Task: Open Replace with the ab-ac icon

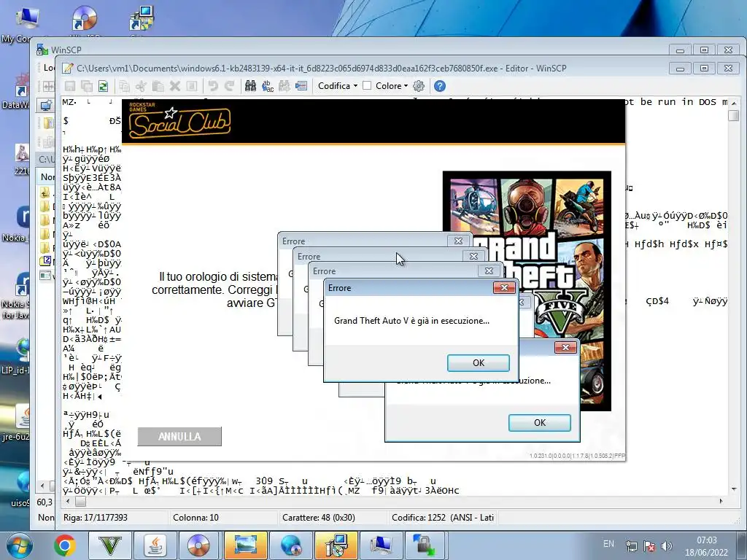Action: coord(268,86)
